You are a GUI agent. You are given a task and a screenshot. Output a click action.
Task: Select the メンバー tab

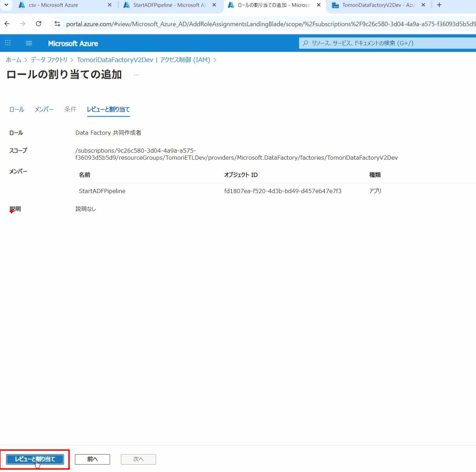click(x=44, y=110)
